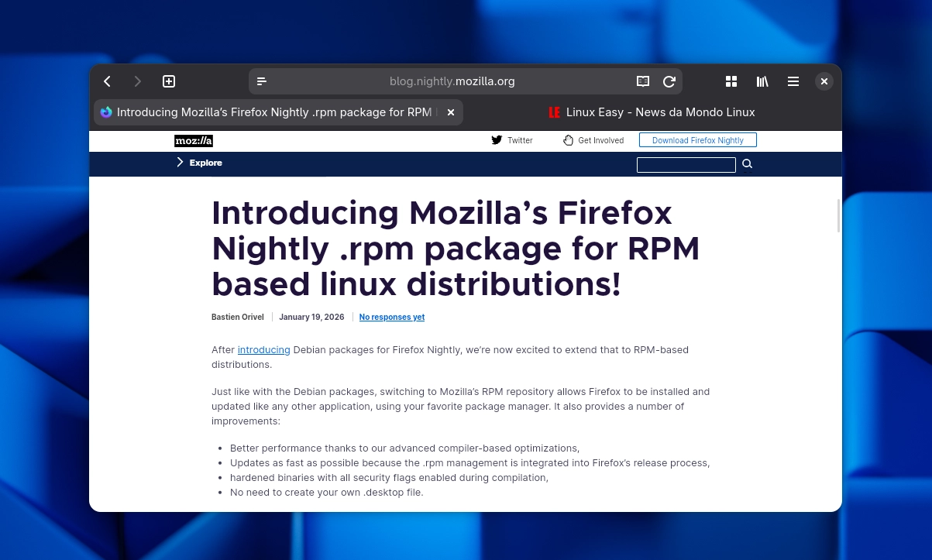Image resolution: width=932 pixels, height=560 pixels.
Task: Close the Firefox Nightly .rpm tab
Action: coord(451,112)
